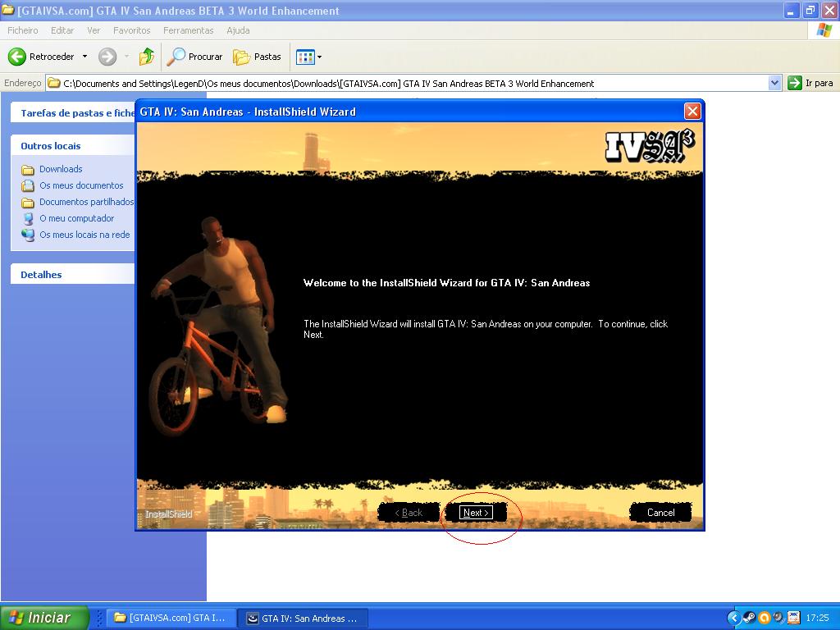Open Documentos partilhados link
Image resolution: width=840 pixels, height=630 pixels.
[x=86, y=202]
